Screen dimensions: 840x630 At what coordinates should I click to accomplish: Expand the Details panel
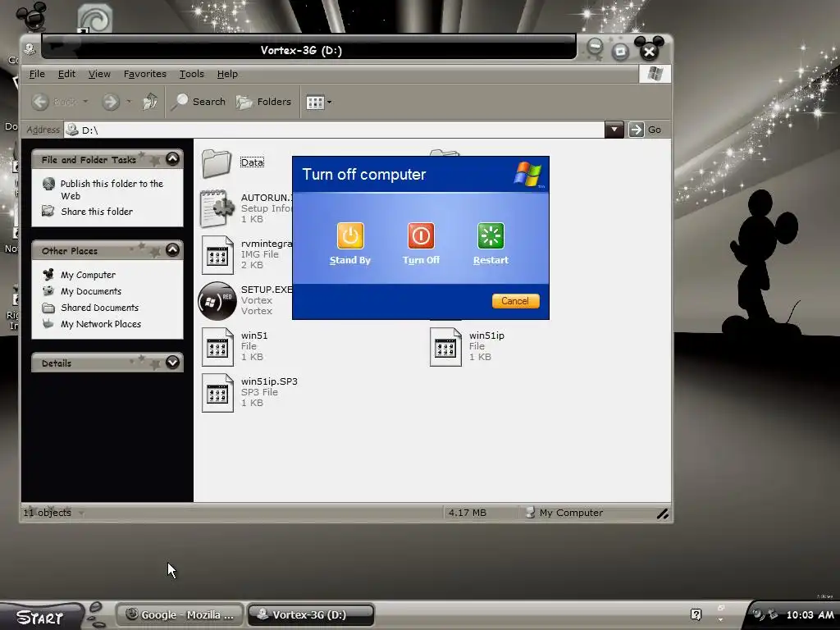click(x=172, y=362)
